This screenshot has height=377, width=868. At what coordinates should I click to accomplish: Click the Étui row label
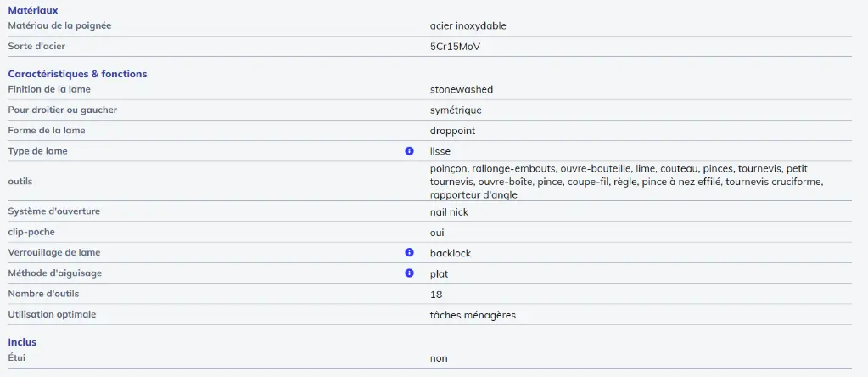coord(17,357)
